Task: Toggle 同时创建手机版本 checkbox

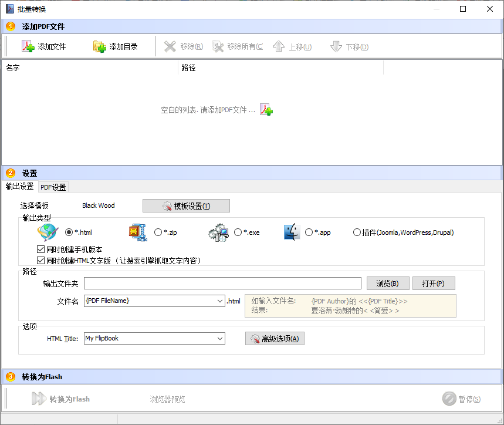Action: (x=40, y=249)
